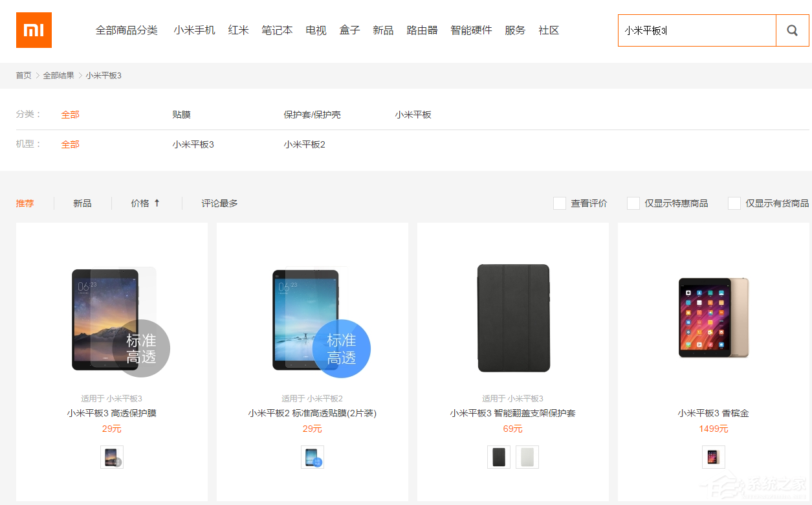Open 小米手机 nav item
This screenshot has height=505, width=812.
click(x=194, y=30)
